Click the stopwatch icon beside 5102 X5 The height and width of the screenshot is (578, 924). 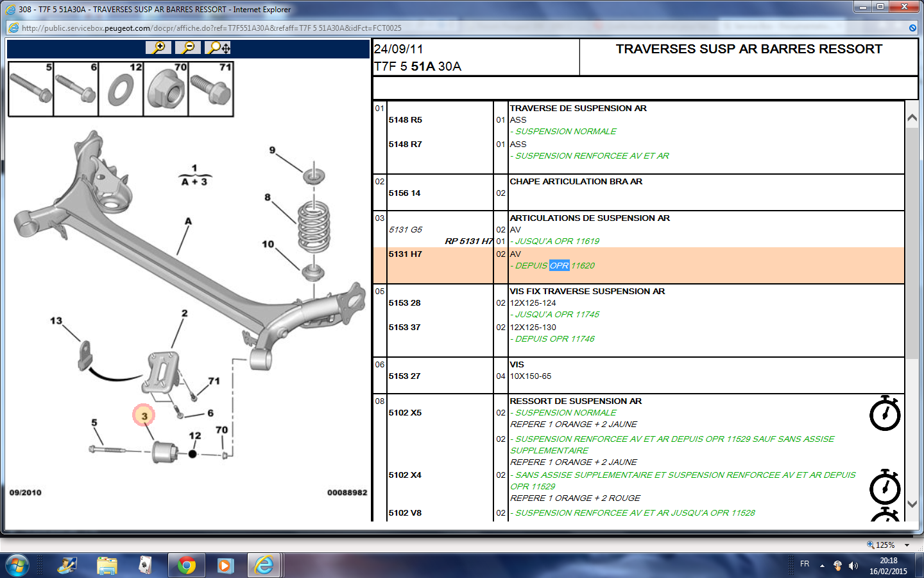tap(885, 414)
